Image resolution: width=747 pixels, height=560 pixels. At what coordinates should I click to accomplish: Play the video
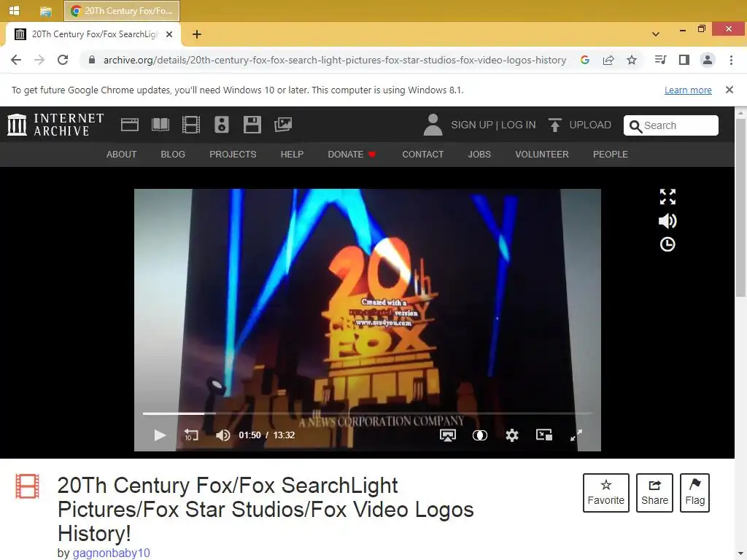coord(160,435)
